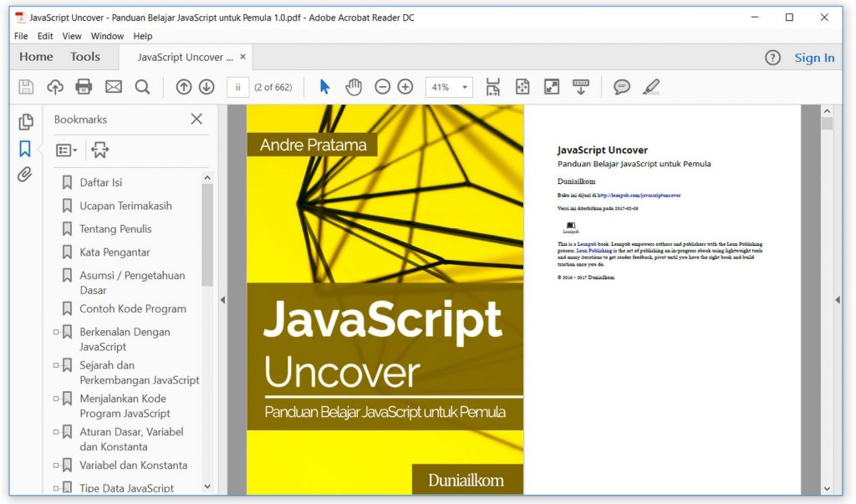Click document scrollbar up arrow
The width and height of the screenshot is (856, 504).
(x=827, y=111)
